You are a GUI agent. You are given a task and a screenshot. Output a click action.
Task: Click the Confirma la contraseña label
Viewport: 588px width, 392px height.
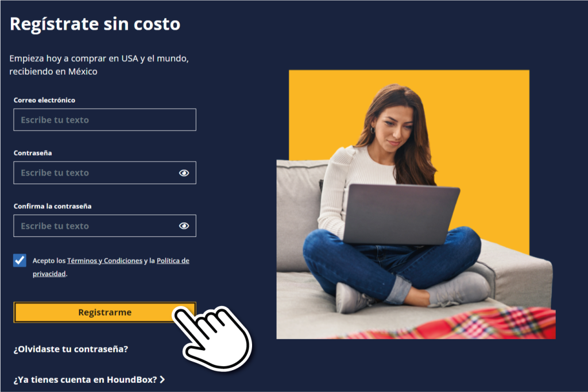pos(52,206)
